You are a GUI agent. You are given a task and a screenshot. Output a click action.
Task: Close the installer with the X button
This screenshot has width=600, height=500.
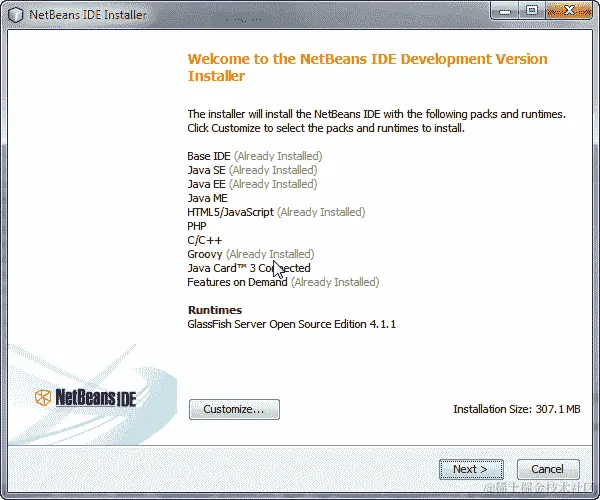(569, 11)
